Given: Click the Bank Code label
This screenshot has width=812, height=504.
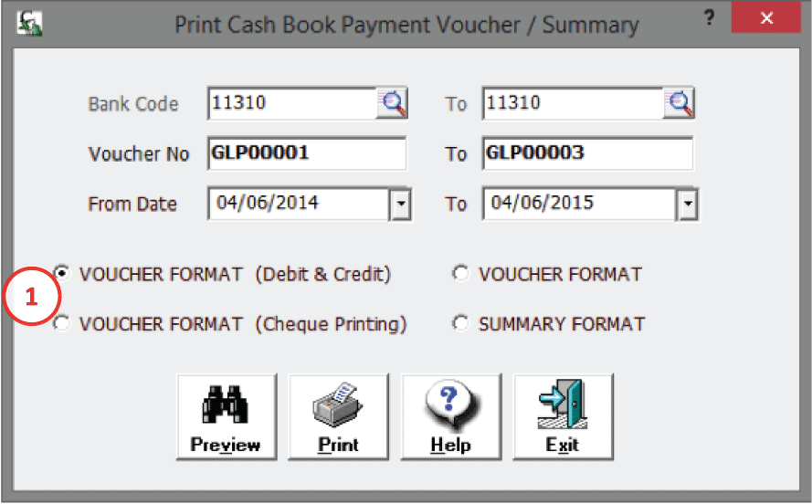Looking at the screenshot, I should pyautogui.click(x=133, y=104).
